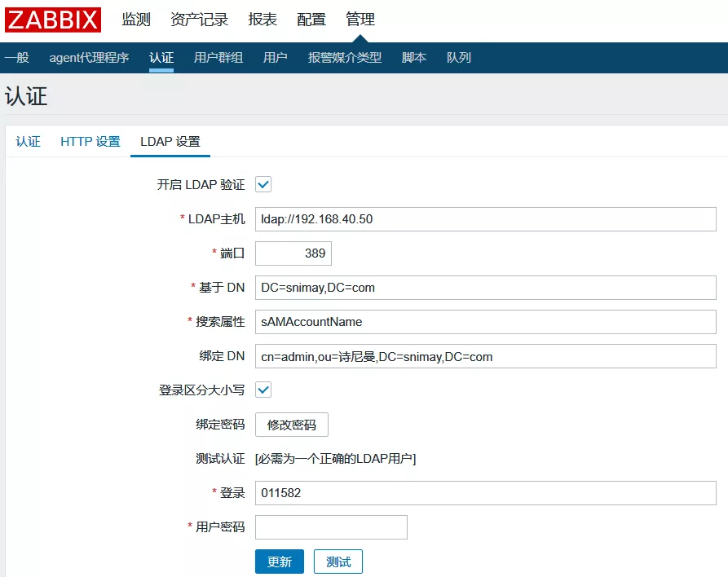The image size is (728, 577).
Task: Go to 用户群组 submenu
Action: (218, 58)
